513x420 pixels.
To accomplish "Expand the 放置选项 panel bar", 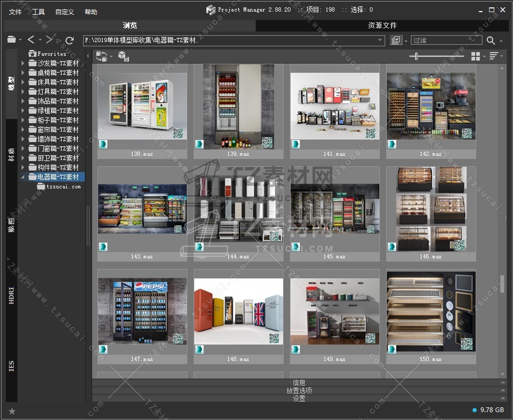I will (x=299, y=391).
